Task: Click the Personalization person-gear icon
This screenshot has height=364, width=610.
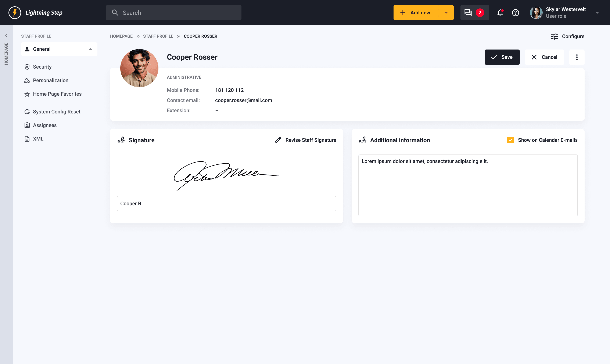Action: [x=27, y=80]
